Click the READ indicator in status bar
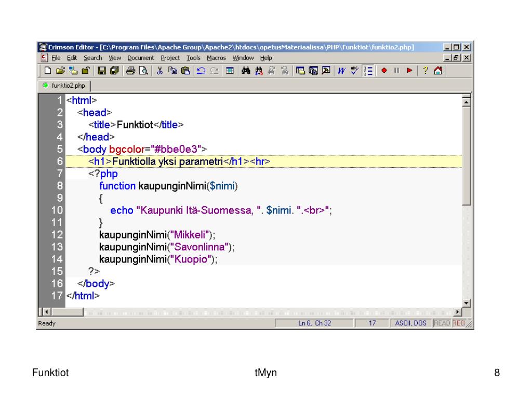 [442, 323]
